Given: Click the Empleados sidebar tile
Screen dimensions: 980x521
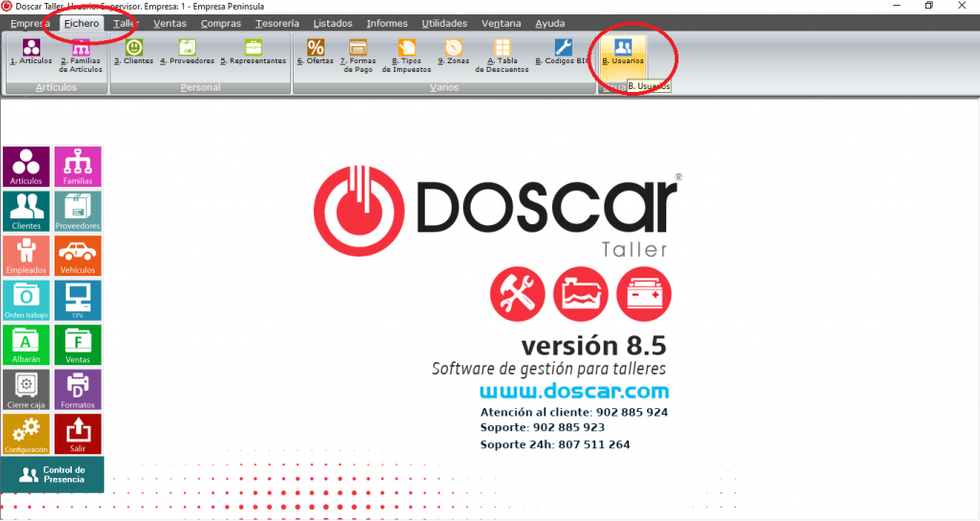Looking at the screenshot, I should (x=26, y=256).
